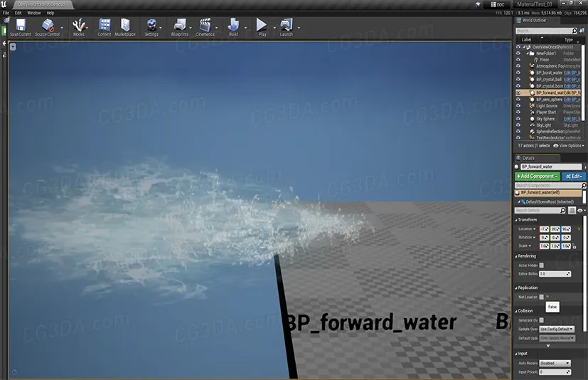
Task: Open the Content browser icon
Action: (x=105, y=26)
